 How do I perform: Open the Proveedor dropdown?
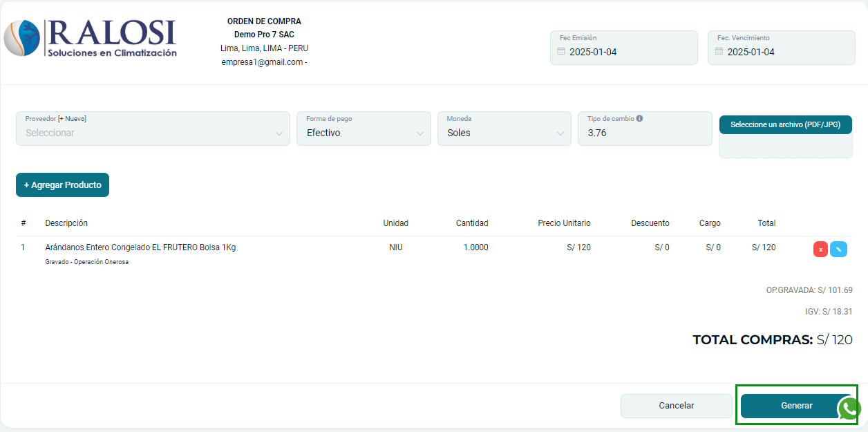(153, 133)
